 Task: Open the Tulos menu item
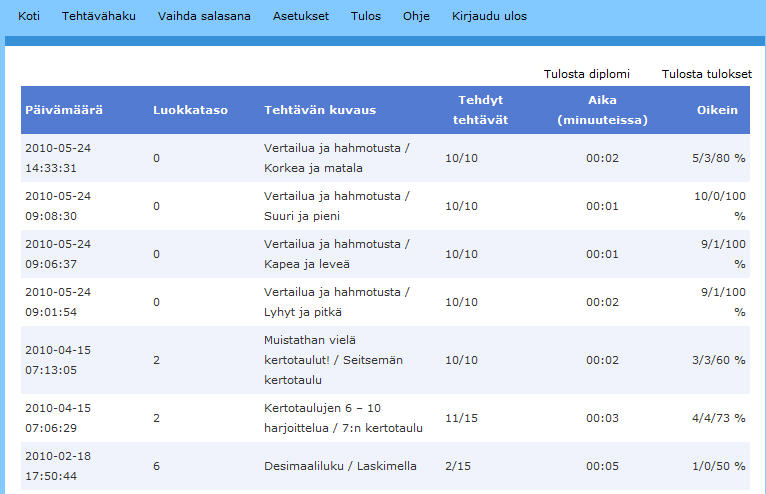click(365, 16)
